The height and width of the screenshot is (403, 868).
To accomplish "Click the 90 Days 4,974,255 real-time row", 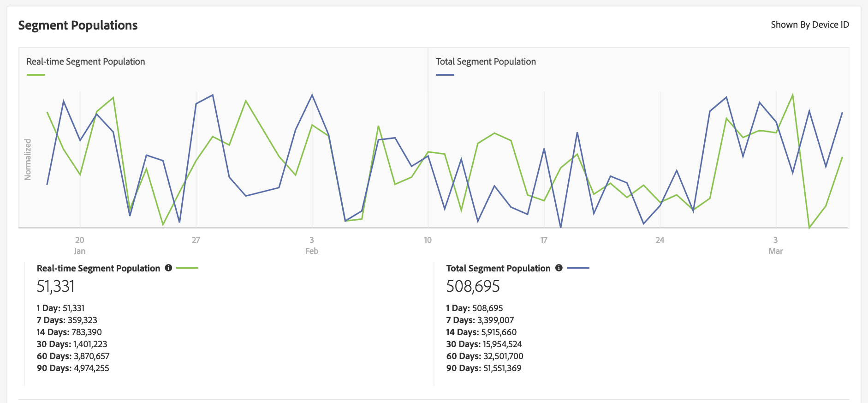I will 73,368.
